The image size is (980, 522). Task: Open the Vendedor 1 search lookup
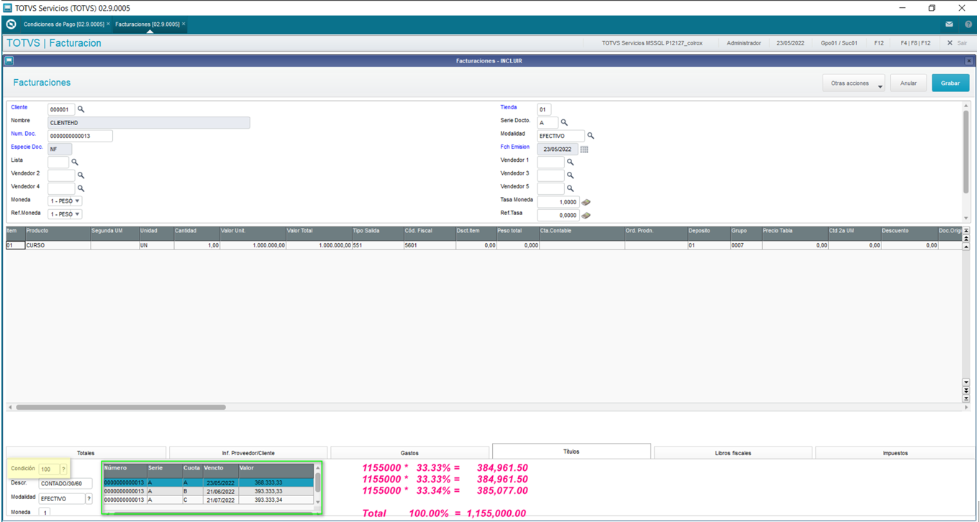tap(571, 162)
